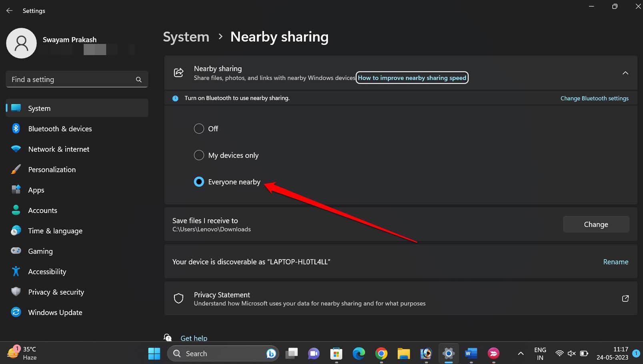Open the Privacy Statement row
The width and height of the screenshot is (643, 364).
coord(401,298)
